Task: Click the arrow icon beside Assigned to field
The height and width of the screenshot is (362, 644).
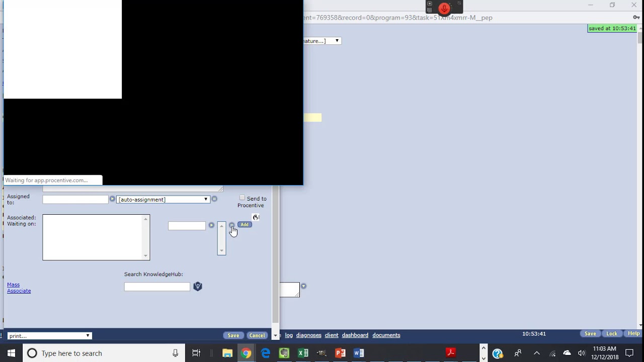Action: pyautogui.click(x=112, y=199)
